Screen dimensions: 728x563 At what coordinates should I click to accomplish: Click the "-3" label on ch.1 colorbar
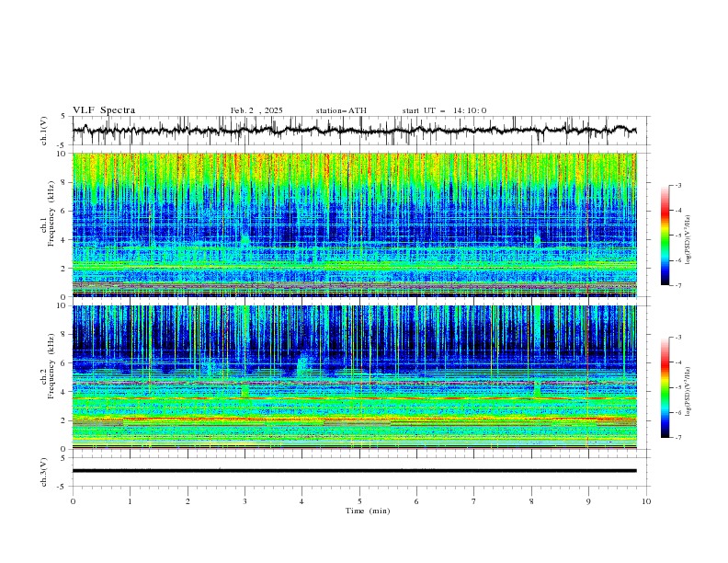678,185
